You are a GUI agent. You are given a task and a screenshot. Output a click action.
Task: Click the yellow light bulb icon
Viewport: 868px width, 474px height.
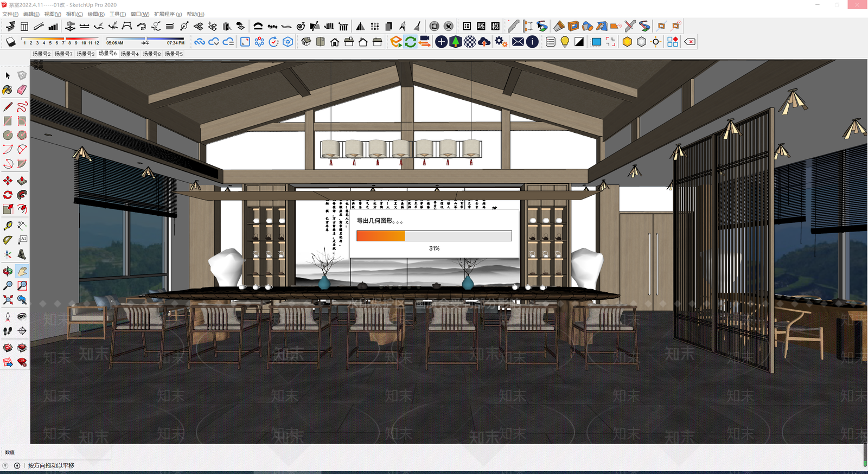click(x=565, y=42)
